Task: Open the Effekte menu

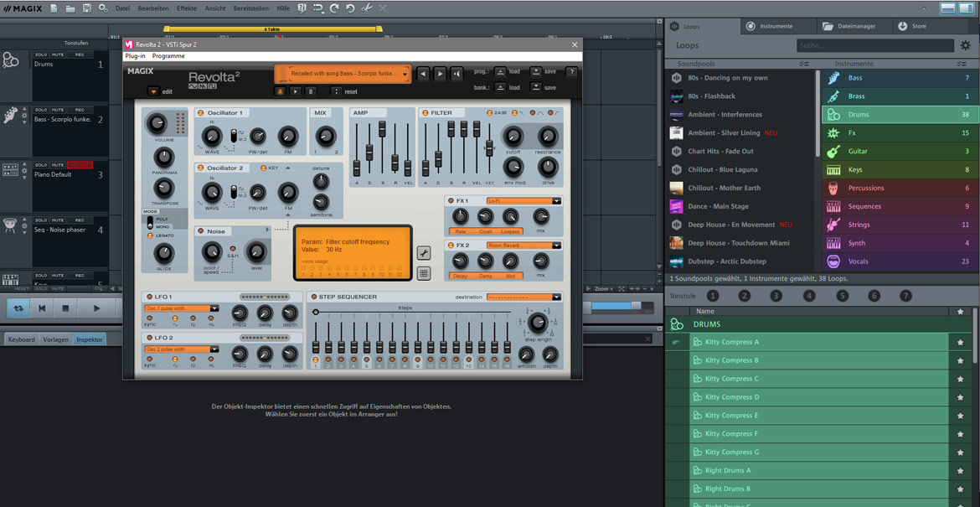Action: pos(186,8)
